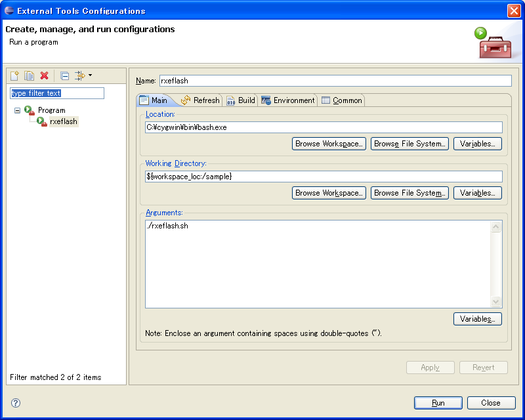Select the rxeflash configuration in tree
The height and width of the screenshot is (420, 525).
click(x=64, y=121)
